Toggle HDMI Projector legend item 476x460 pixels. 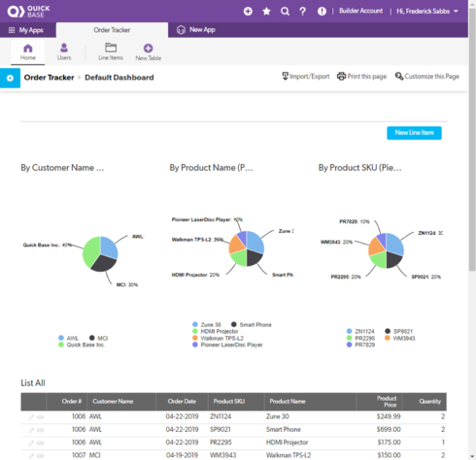[216, 331]
